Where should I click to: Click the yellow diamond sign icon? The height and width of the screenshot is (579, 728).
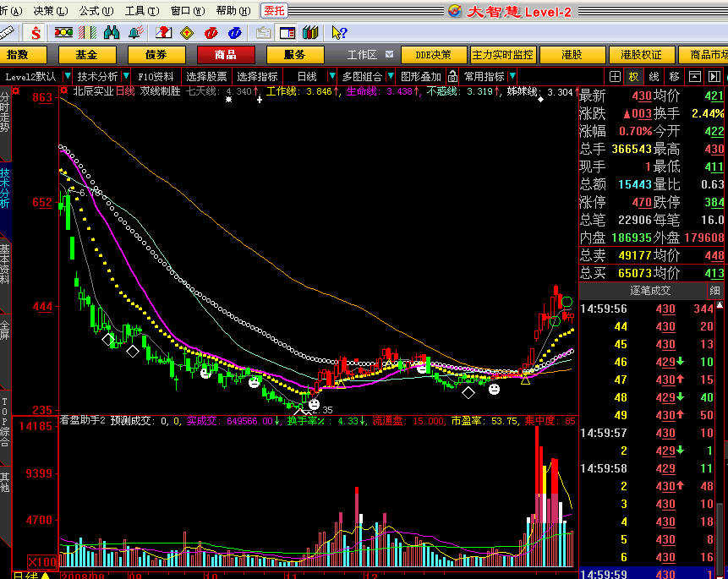(x=187, y=33)
